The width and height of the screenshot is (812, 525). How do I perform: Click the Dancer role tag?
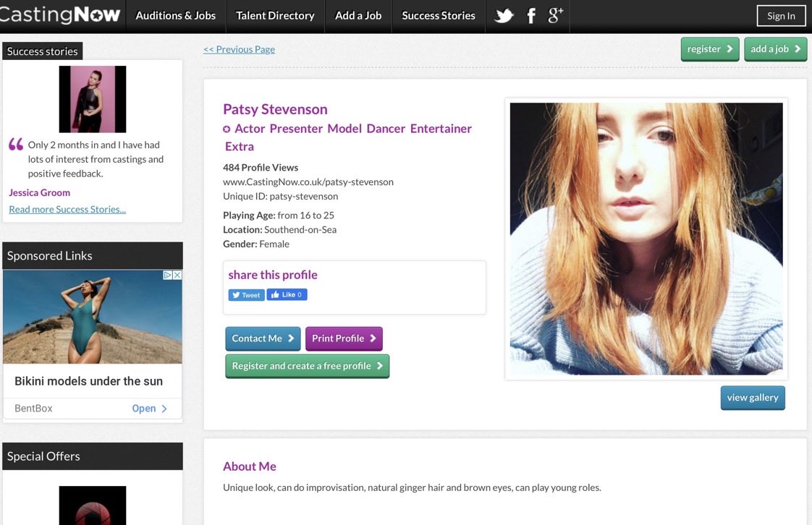tap(386, 129)
